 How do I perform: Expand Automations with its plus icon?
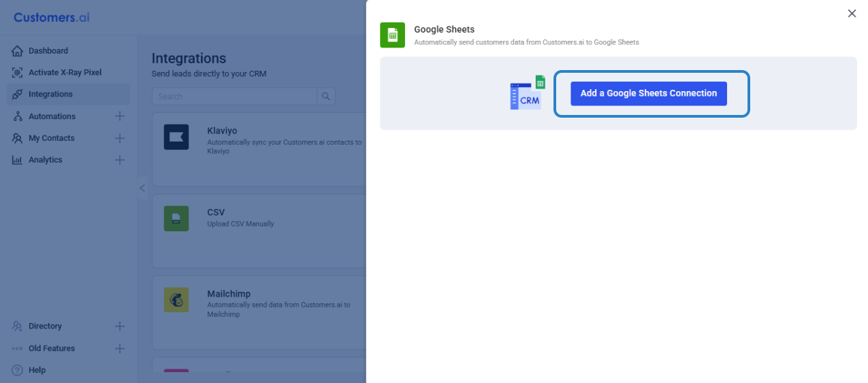pyautogui.click(x=120, y=116)
